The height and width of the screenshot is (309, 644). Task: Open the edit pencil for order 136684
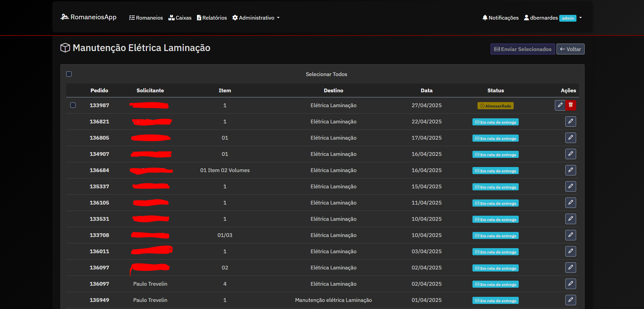click(570, 170)
